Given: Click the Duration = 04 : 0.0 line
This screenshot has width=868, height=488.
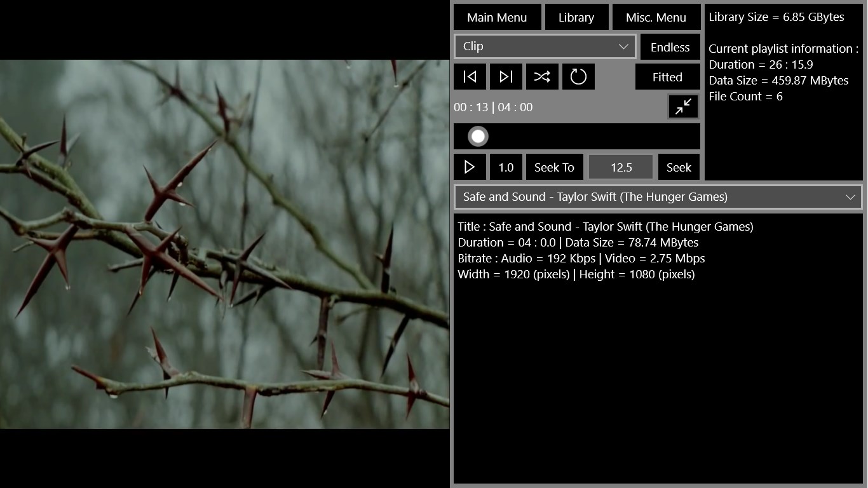Looking at the screenshot, I should click(x=578, y=243).
